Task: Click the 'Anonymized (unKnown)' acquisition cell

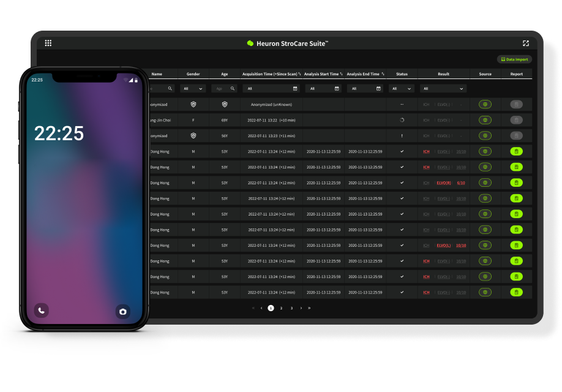Action: (x=271, y=104)
